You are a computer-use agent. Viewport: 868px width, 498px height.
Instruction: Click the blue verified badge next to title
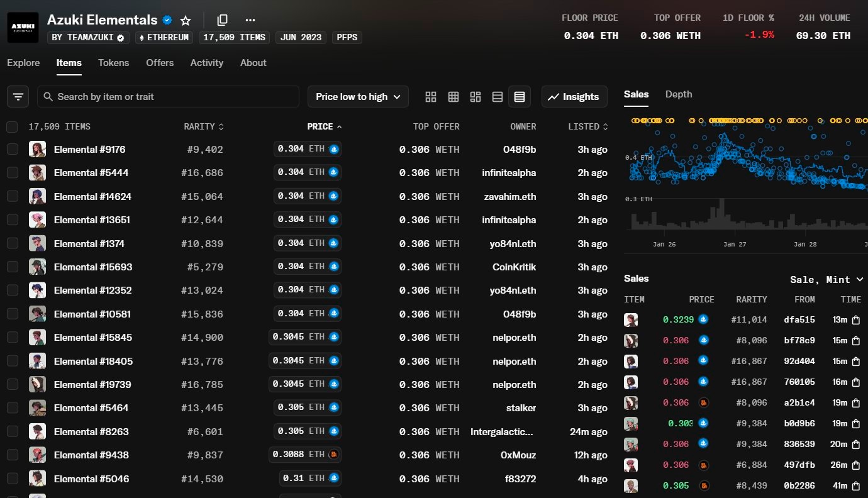[x=167, y=20]
